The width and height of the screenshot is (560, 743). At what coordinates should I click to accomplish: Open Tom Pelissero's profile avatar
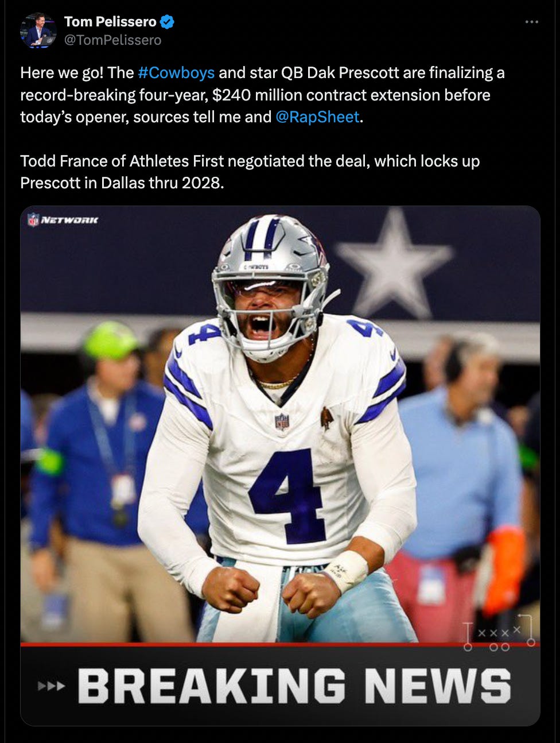tap(38, 30)
